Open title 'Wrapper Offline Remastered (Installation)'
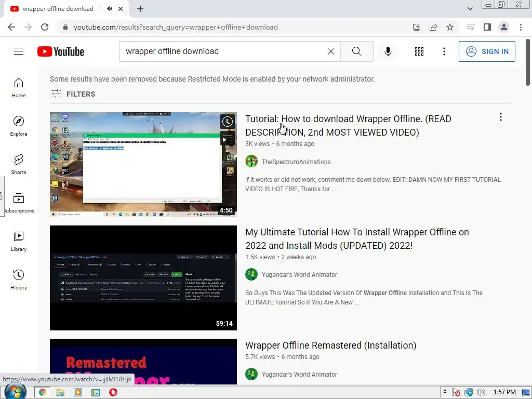The width and height of the screenshot is (532, 399). click(x=331, y=345)
